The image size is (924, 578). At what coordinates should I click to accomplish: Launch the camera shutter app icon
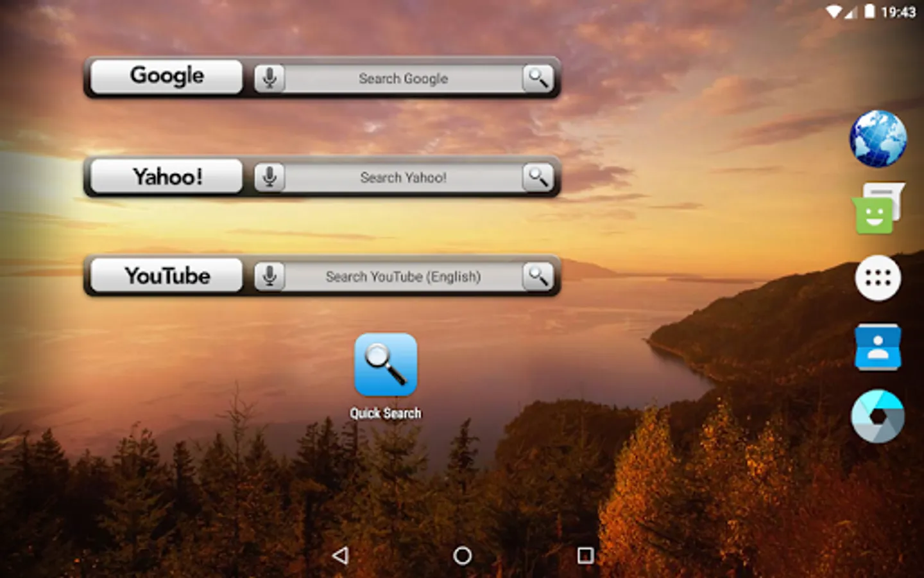point(878,416)
